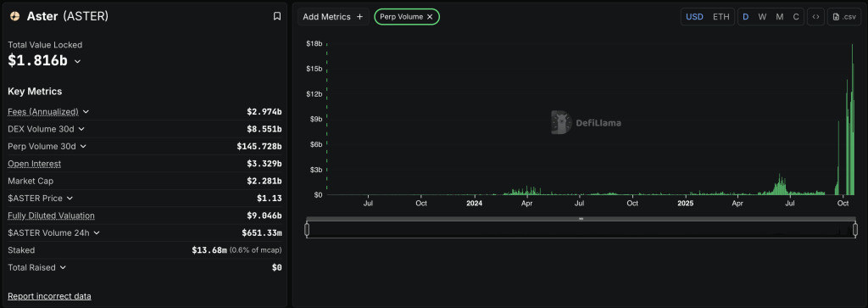The image size is (868, 308).
Task: Switch denomination to USD
Action: (x=694, y=17)
